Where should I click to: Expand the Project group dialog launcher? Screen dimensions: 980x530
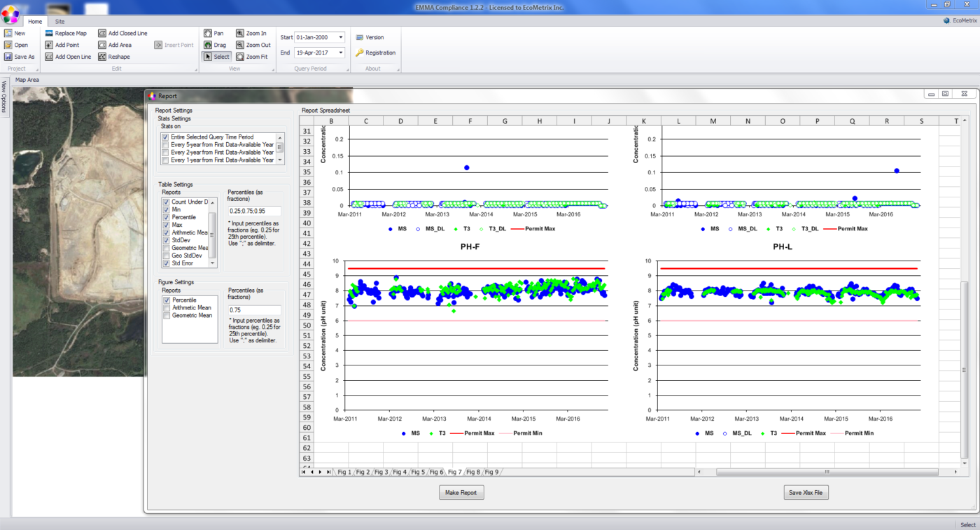coord(36,69)
